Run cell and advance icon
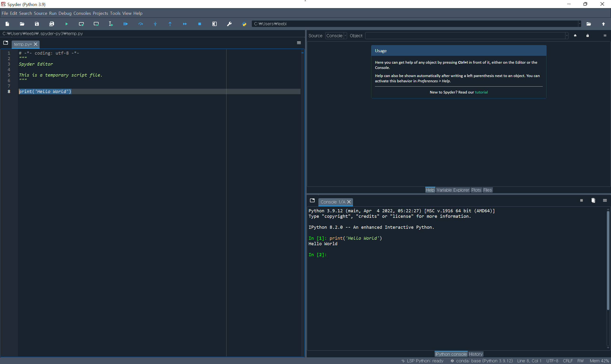 (x=96, y=24)
